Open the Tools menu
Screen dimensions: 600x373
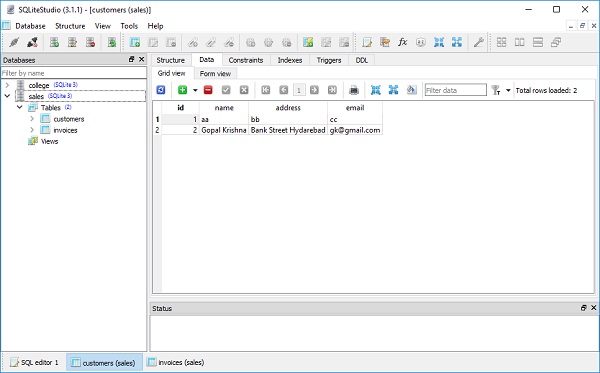(129, 26)
